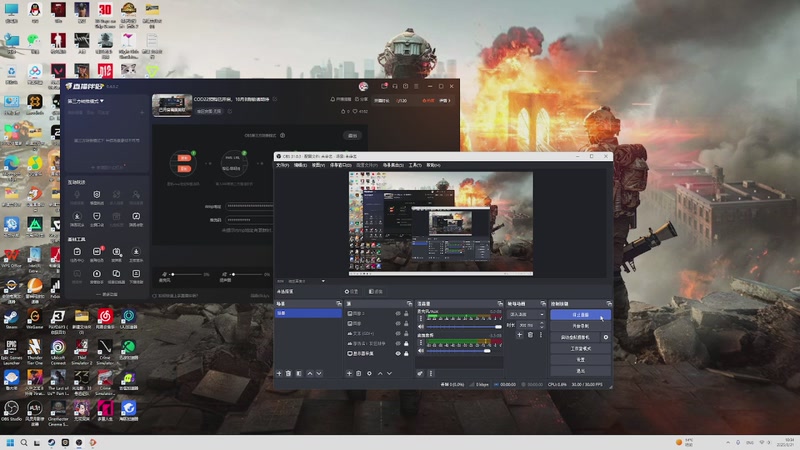Adjust microphone slider in streaming companion

coord(187,274)
